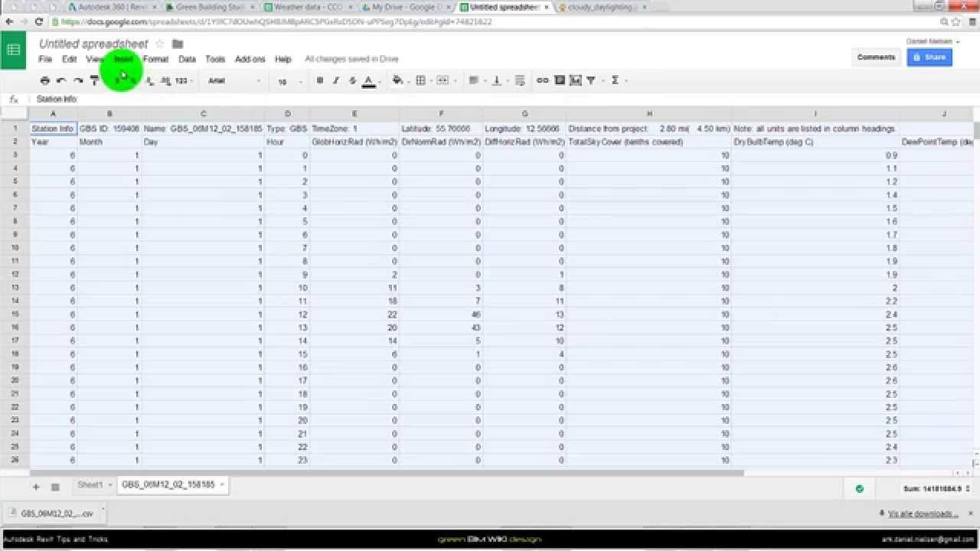Image resolution: width=980 pixels, height=551 pixels.
Task: Open the Borders options
Action: 422,80
